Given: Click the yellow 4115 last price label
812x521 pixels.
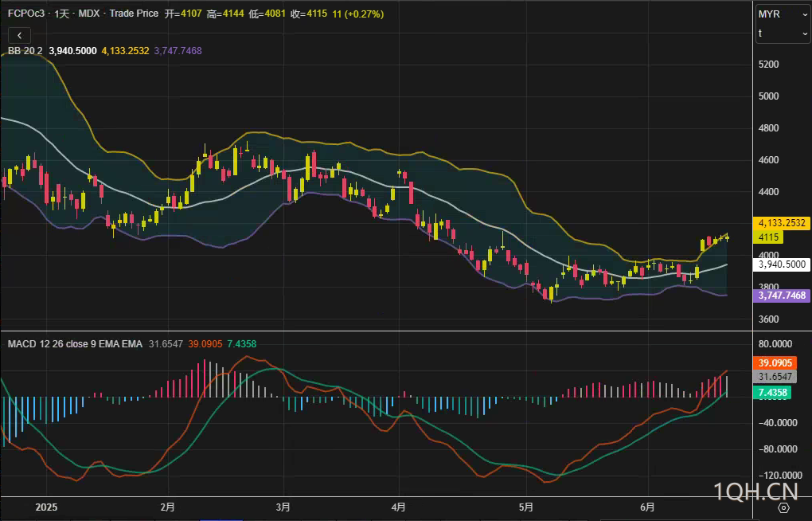Looking at the screenshot, I should tap(769, 237).
